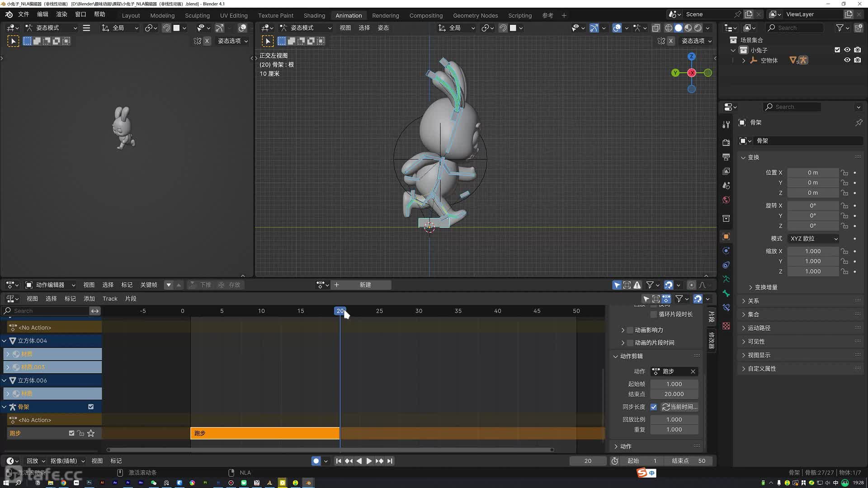Open the 动作编辑器 mode dropdown
This screenshot has width=868, height=488.
coord(51,285)
